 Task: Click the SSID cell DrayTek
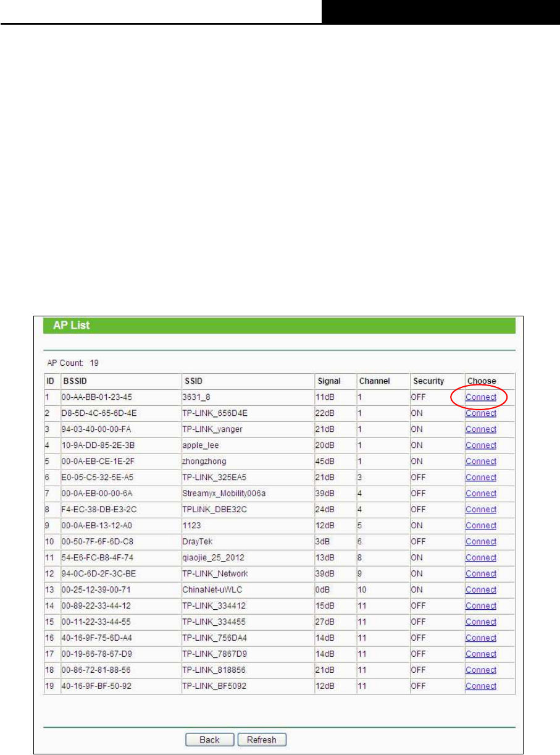tap(247, 542)
